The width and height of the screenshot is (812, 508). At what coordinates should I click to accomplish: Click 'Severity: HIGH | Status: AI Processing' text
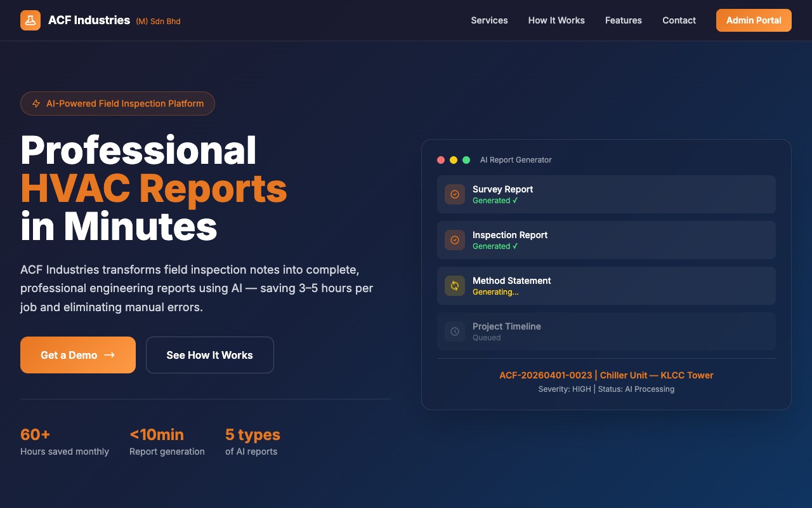point(606,389)
